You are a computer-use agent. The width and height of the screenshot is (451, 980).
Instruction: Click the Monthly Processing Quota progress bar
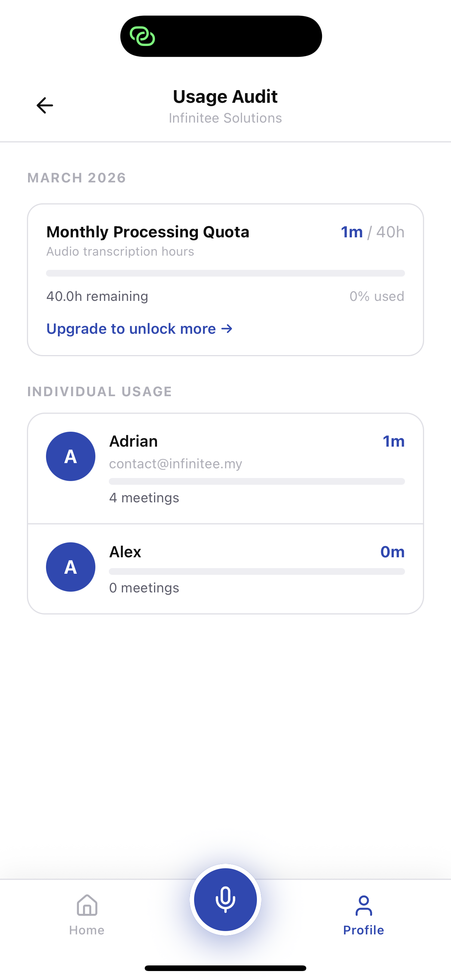pyautogui.click(x=225, y=273)
